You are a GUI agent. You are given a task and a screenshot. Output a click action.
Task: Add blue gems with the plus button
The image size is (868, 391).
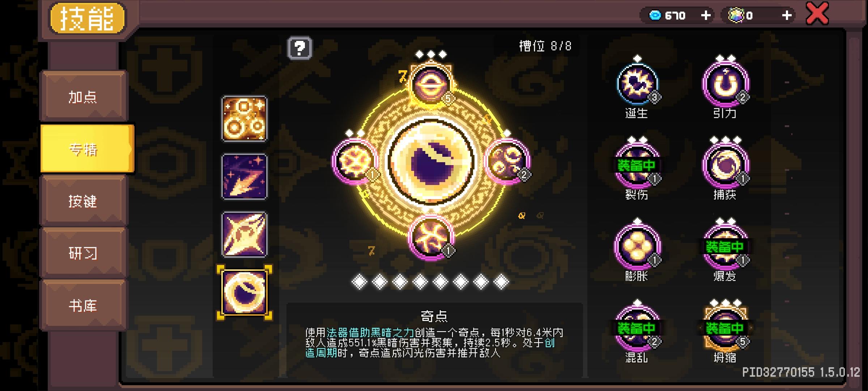[706, 15]
